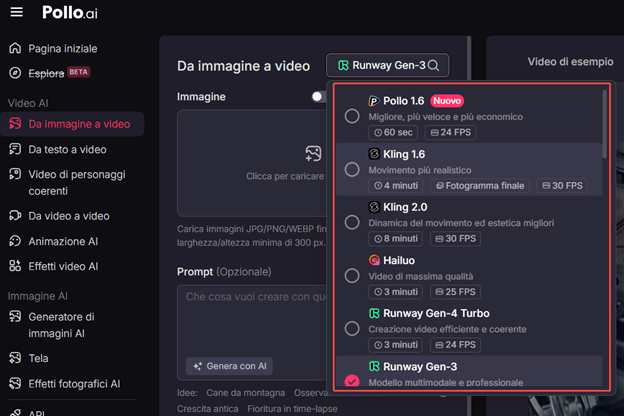This screenshot has height=416, width=624.
Task: Click the Video di personaggi coerenti icon
Action: [15, 174]
